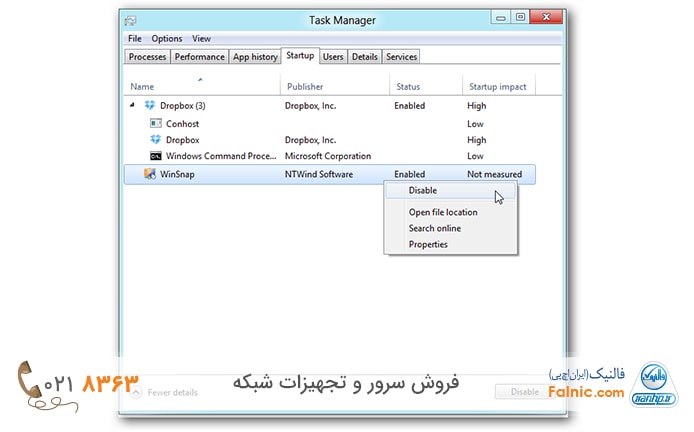Click the Windows Command Processor icon

[x=156, y=156]
